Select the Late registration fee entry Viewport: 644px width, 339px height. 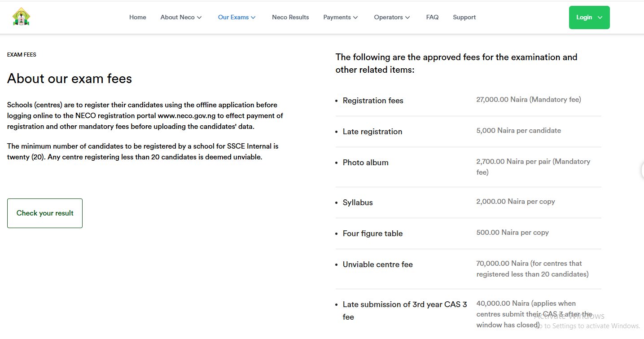pos(372,132)
